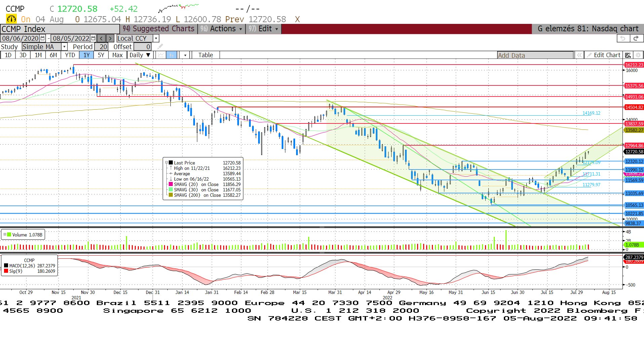Click the annotations panel icon beside Edit Chart
Screen dimensions: 644x337
(628, 55)
